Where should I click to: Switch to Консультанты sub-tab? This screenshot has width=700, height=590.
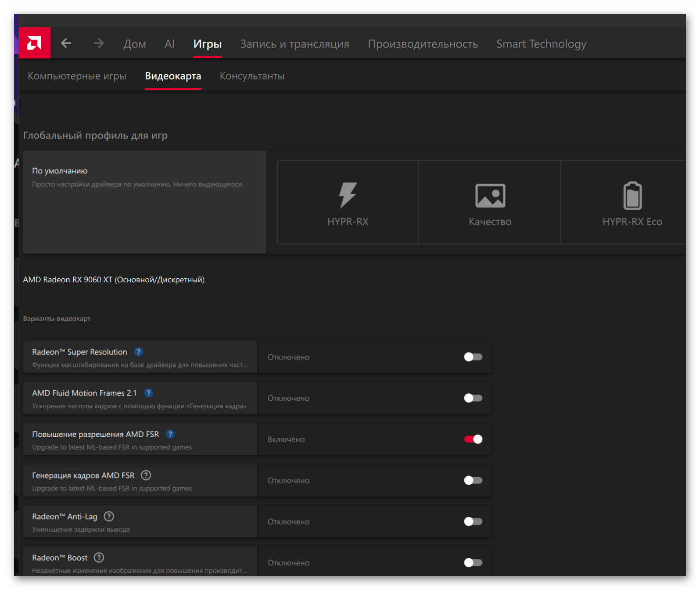pos(252,76)
